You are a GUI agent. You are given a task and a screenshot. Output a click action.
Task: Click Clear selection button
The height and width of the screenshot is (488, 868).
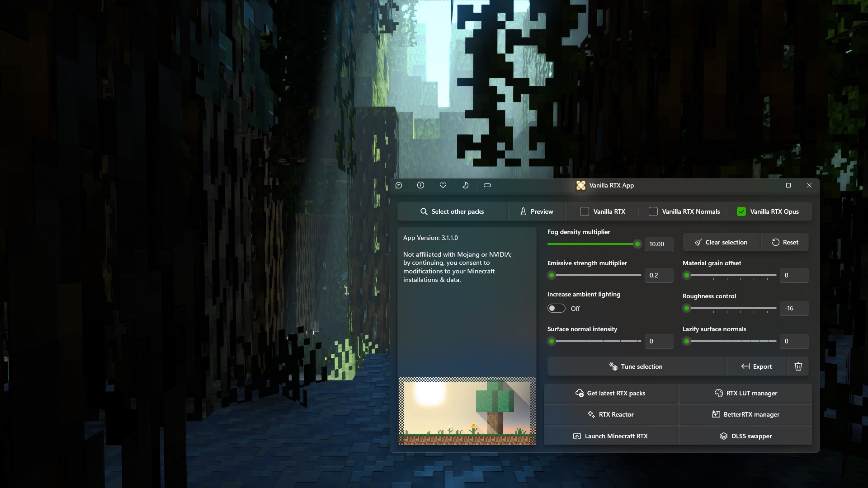coord(722,242)
